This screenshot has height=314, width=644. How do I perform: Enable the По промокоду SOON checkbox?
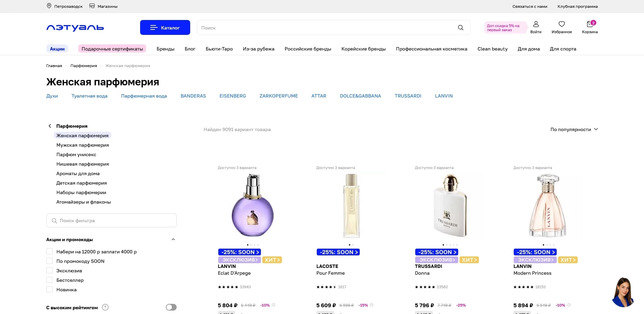(49, 261)
